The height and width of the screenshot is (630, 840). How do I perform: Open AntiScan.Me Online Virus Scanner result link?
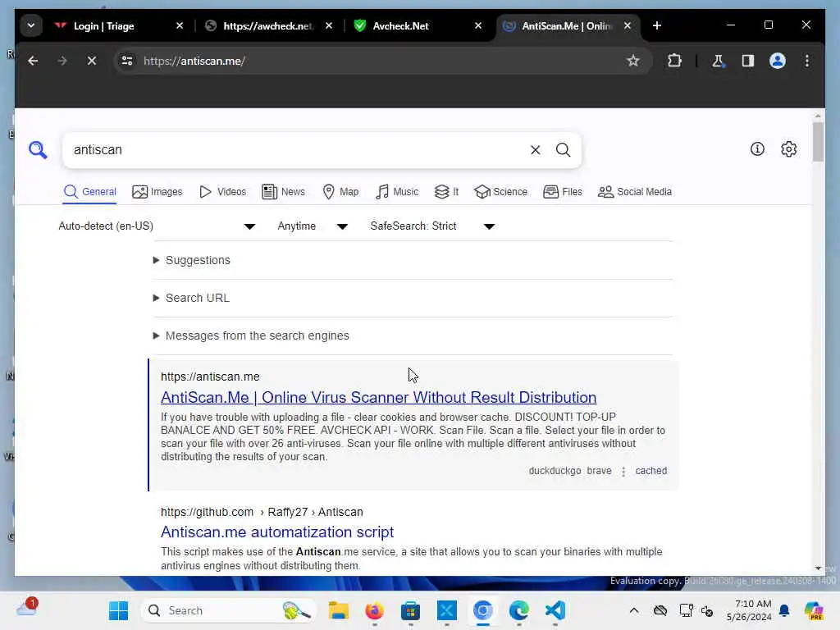coord(378,398)
